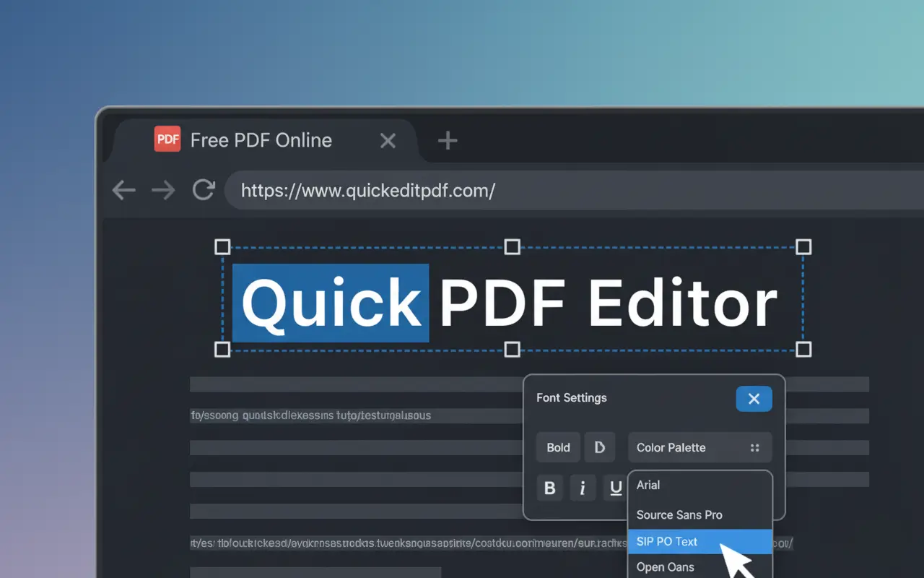924x578 pixels.
Task: Switch to the Free PDF Online tab
Action: coord(261,140)
